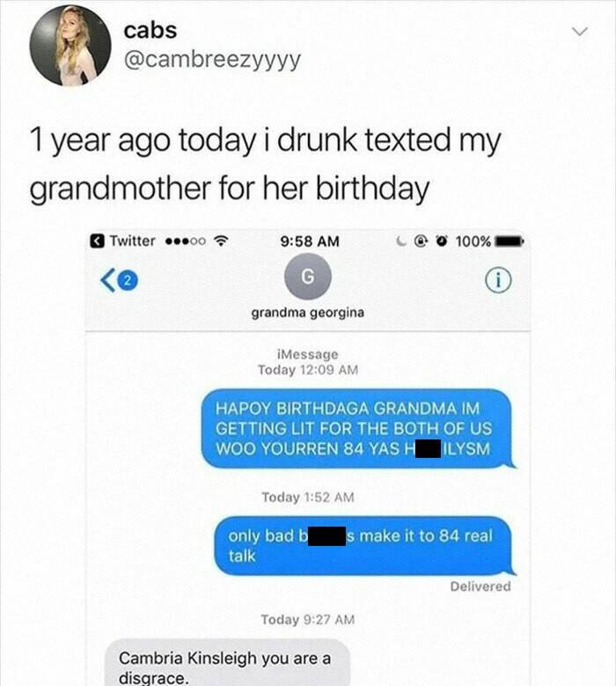Tap the embedded screenshot tweet text
The image size is (616, 686).
point(265,164)
